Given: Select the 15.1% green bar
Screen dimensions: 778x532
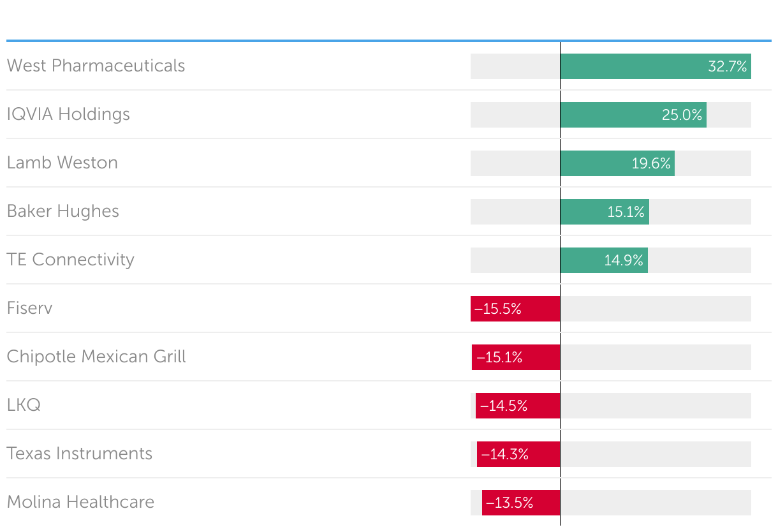Looking at the screenshot, I should point(605,212).
